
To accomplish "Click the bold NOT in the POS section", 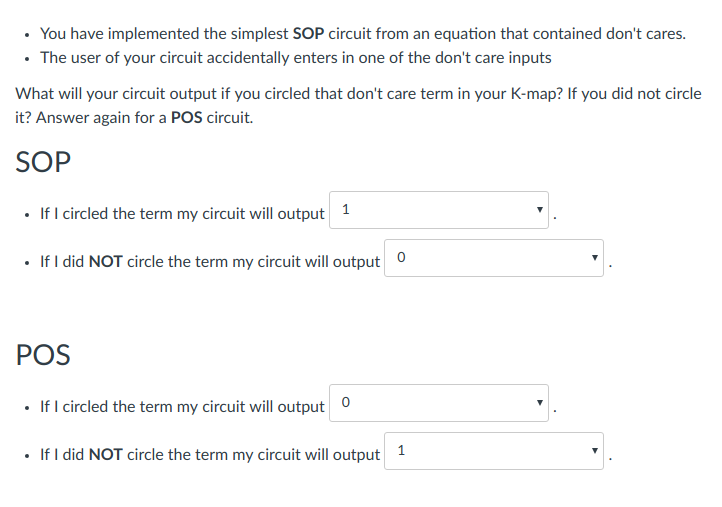I will pos(106,455).
